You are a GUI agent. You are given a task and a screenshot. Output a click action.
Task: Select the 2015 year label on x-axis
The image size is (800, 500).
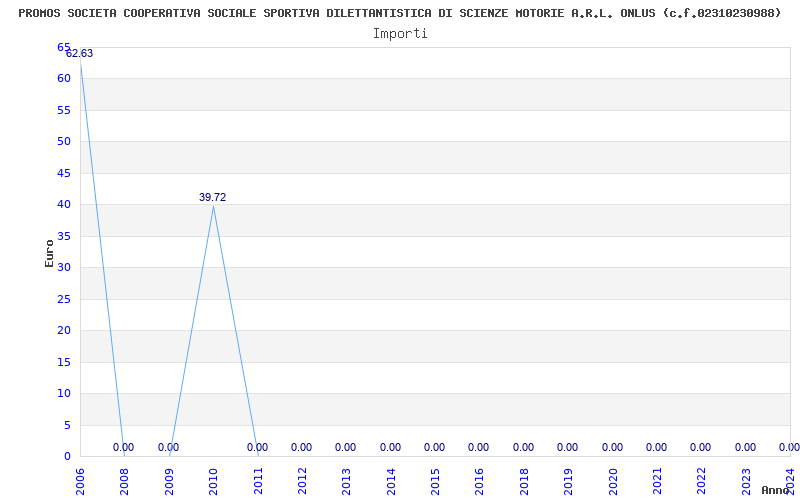click(x=435, y=481)
